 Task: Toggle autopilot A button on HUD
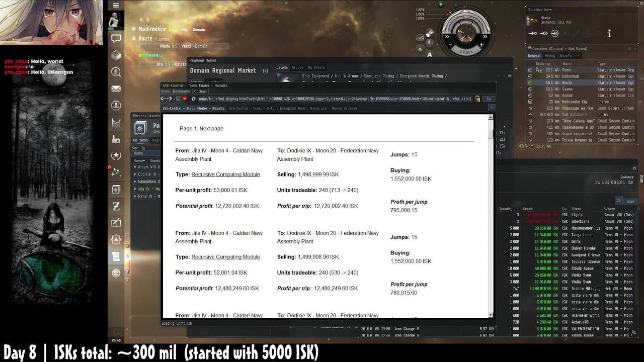tap(429, 54)
